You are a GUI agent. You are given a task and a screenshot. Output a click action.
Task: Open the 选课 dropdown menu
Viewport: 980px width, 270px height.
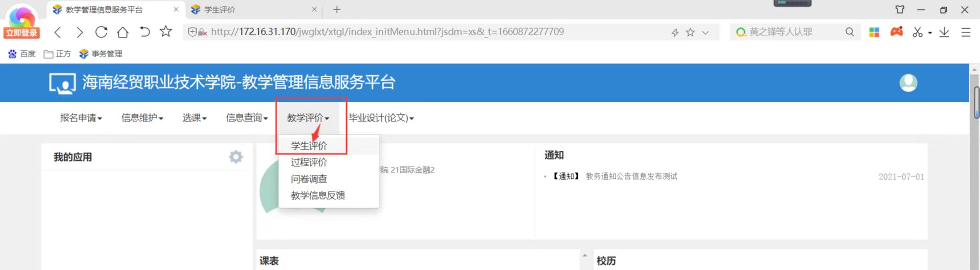pyautogui.click(x=194, y=118)
